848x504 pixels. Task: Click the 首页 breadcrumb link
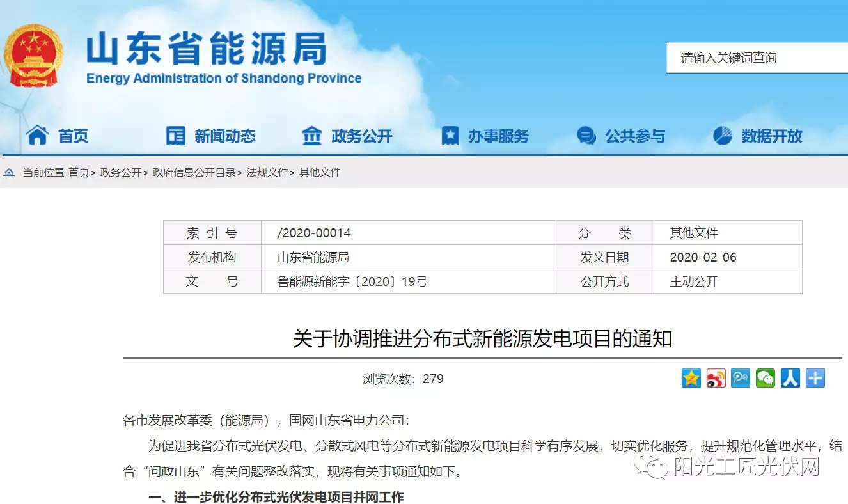[79, 173]
